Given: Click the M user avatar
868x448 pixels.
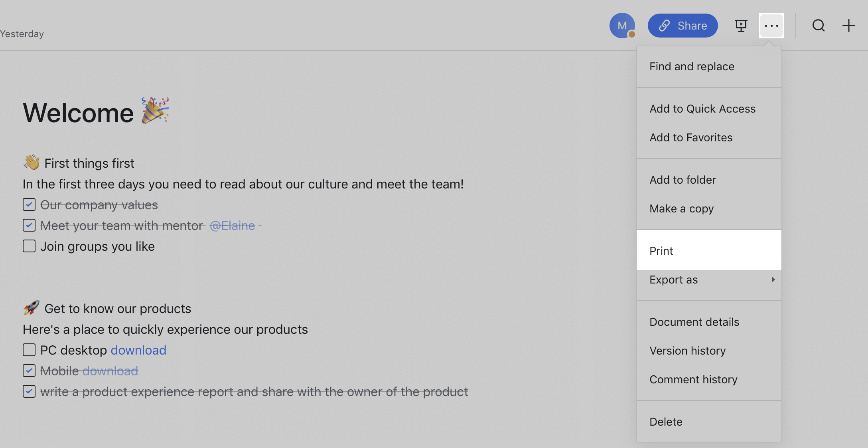Looking at the screenshot, I should [x=622, y=26].
